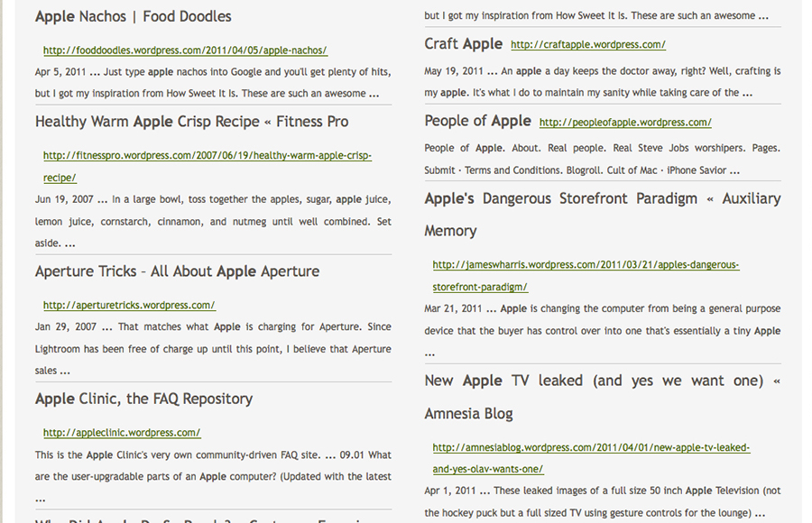Click the 'Craft Apple' result title
812x523 pixels.
click(x=464, y=44)
